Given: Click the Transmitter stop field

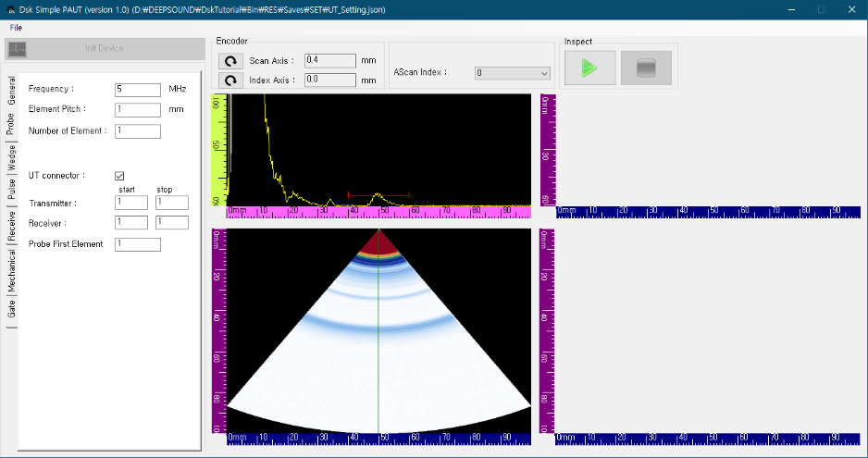Looking at the screenshot, I should point(172,203).
